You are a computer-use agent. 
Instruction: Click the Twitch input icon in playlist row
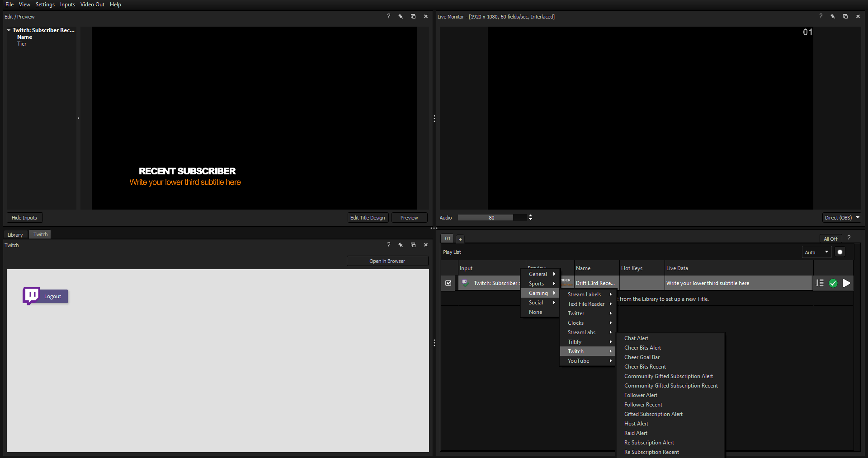click(465, 283)
